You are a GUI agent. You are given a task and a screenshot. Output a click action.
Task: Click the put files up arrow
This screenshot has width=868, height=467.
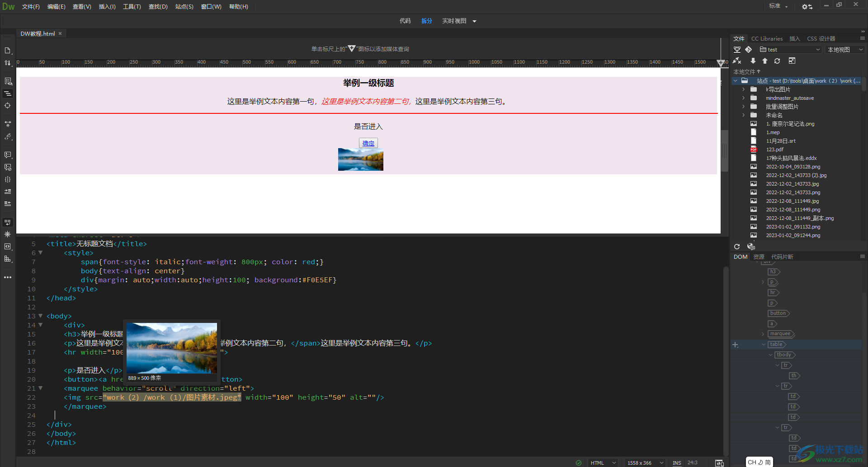[x=765, y=61]
